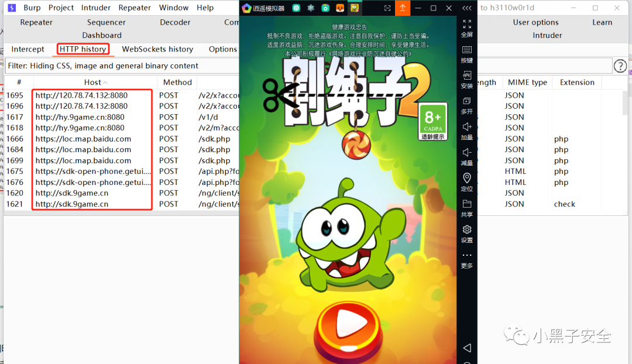Viewport: 632px width, 364px height.
Task: Open the Repeater menu in menu bar
Action: pyautogui.click(x=134, y=8)
